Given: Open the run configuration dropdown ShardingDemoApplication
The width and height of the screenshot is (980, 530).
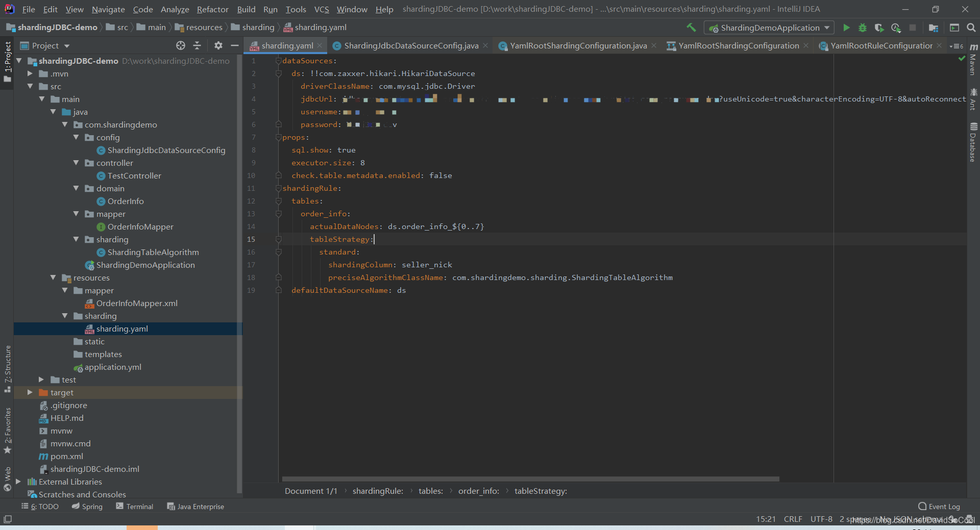Looking at the screenshot, I should 769,28.
